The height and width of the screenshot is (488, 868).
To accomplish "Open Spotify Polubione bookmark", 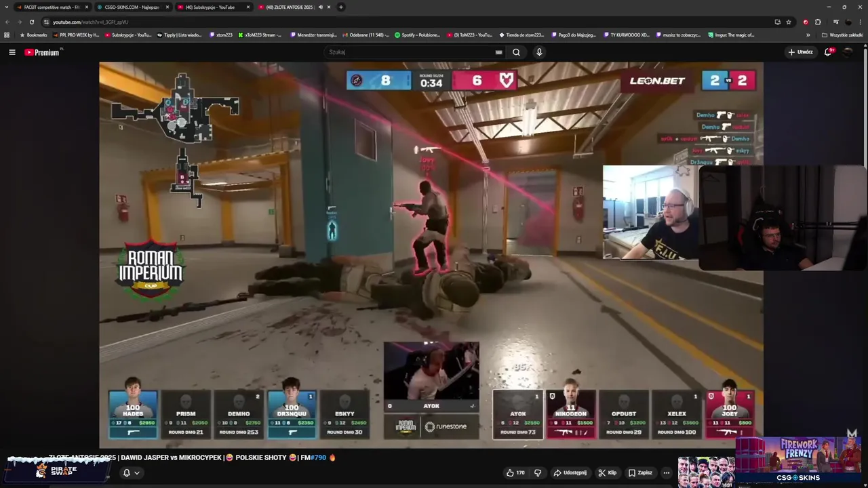I will click(417, 35).
